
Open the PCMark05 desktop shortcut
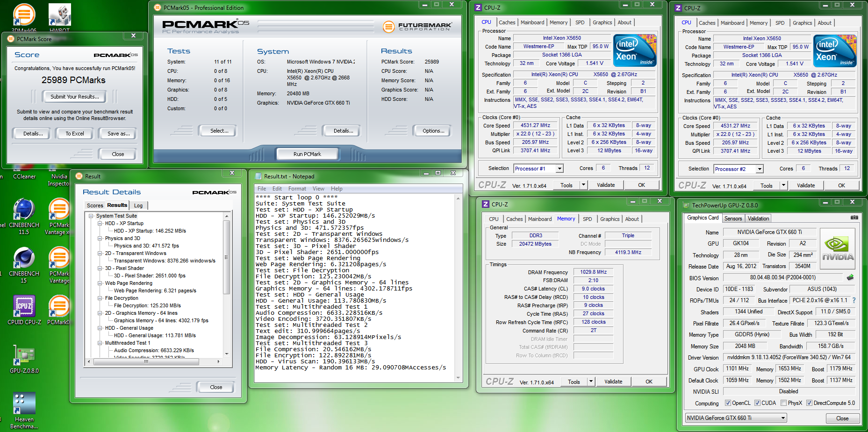(59, 310)
